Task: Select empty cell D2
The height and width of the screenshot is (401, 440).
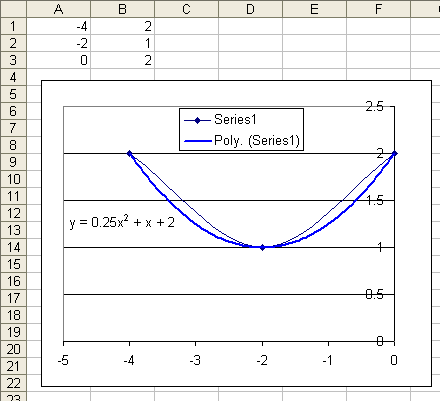Action: coord(250,43)
